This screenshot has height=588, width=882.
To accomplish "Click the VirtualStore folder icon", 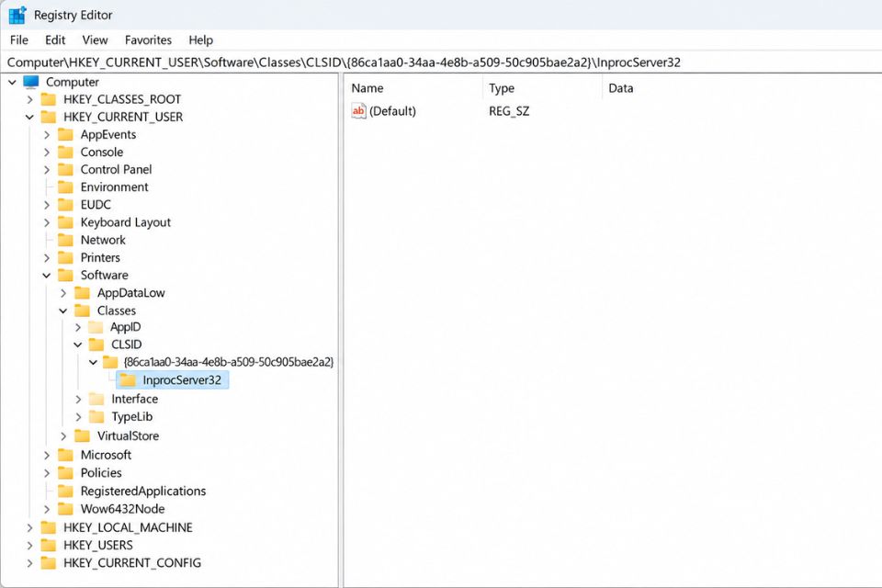I will 82,435.
